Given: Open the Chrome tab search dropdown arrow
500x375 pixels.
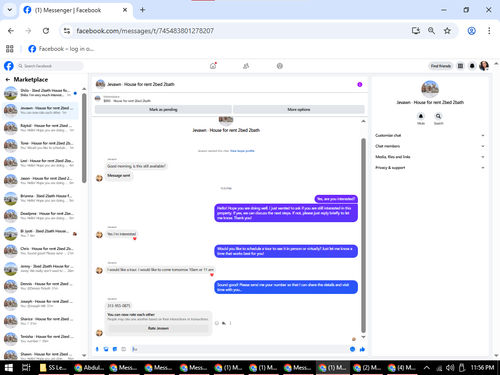Looking at the screenshot, I should click(x=10, y=10).
